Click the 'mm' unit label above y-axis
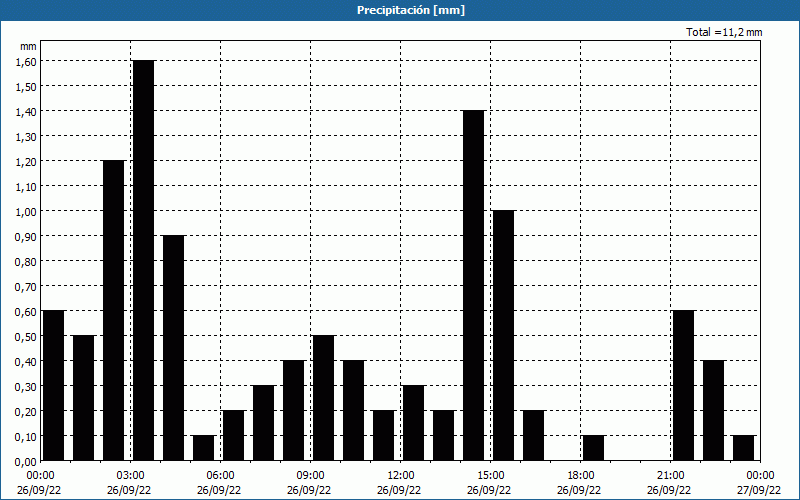 [28, 46]
